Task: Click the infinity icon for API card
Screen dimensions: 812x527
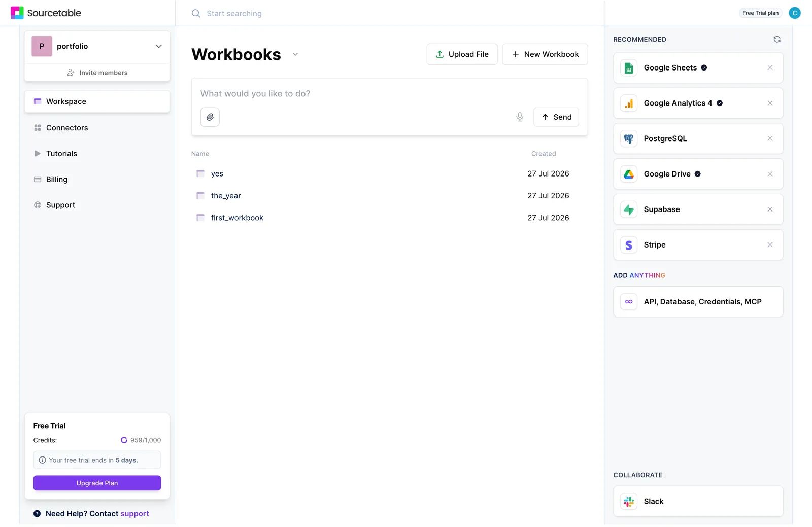Action: (629, 302)
